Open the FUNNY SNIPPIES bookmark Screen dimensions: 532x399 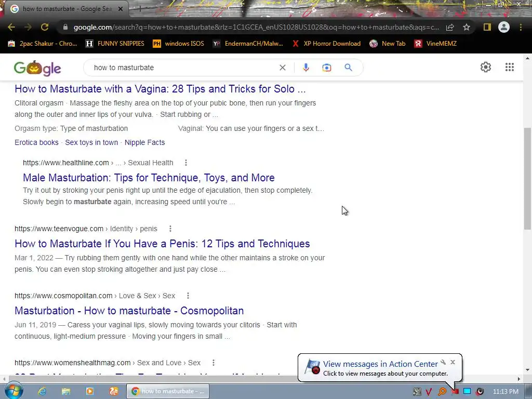pos(115,44)
